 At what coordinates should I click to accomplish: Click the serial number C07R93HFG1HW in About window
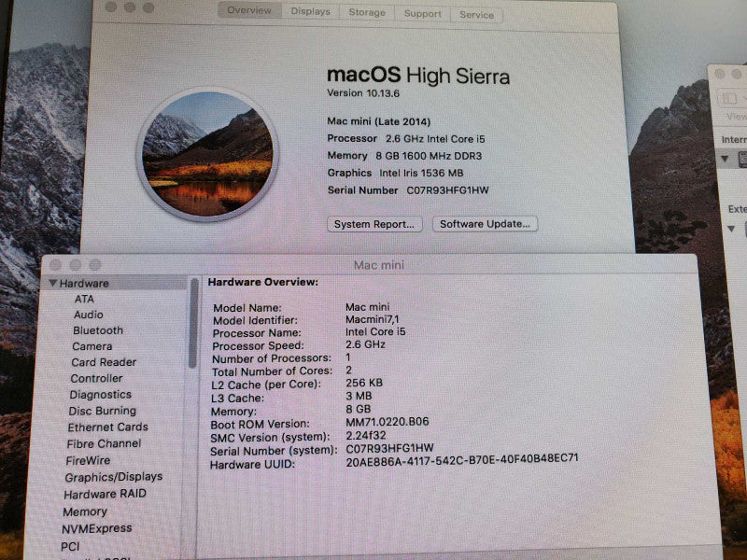447,190
